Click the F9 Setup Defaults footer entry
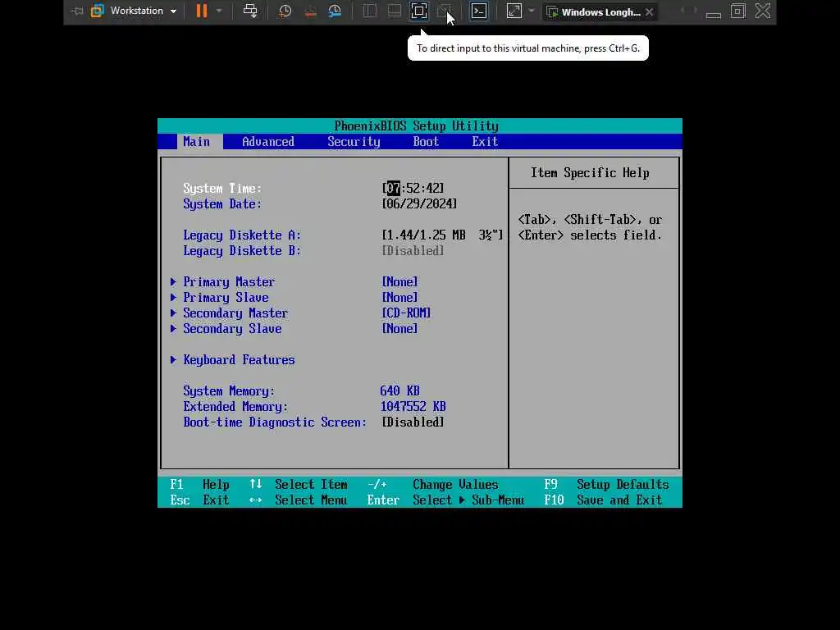 pyautogui.click(x=606, y=484)
